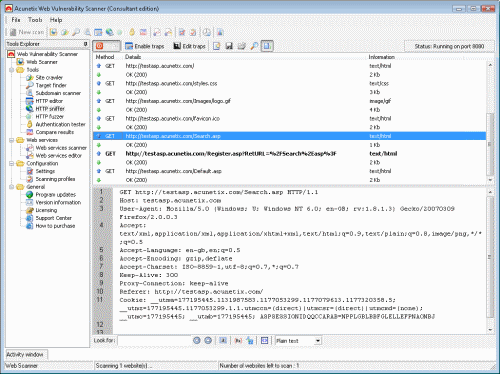Click the New scan button
Viewport: 500px width, 374px height.
[27, 32]
